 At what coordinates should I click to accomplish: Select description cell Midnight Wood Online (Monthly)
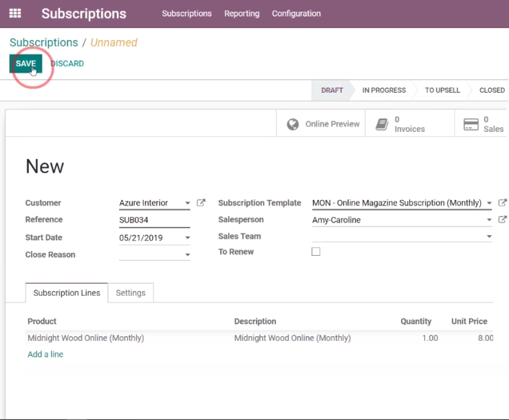pyautogui.click(x=292, y=338)
